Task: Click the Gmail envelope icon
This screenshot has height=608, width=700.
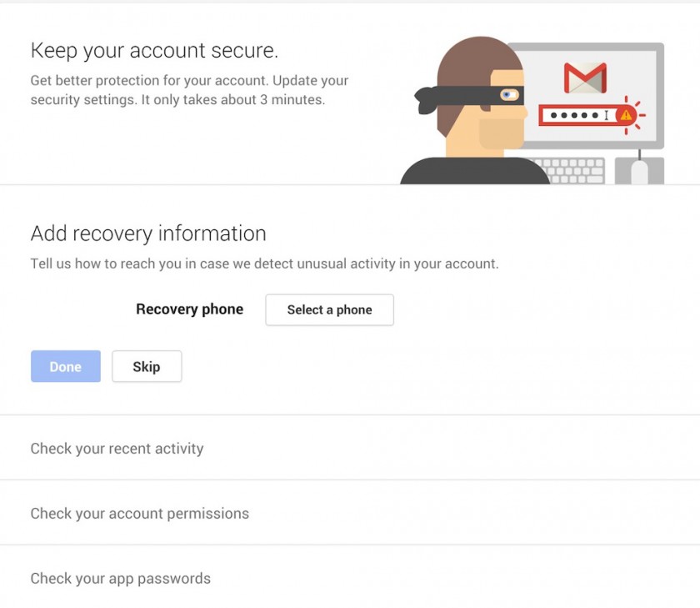Action: pyautogui.click(x=585, y=78)
